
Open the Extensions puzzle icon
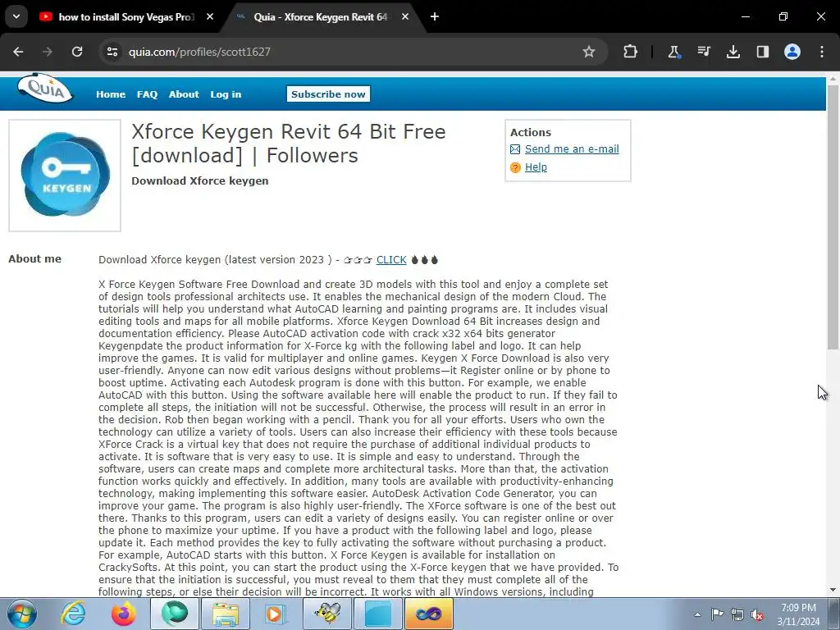[631, 52]
